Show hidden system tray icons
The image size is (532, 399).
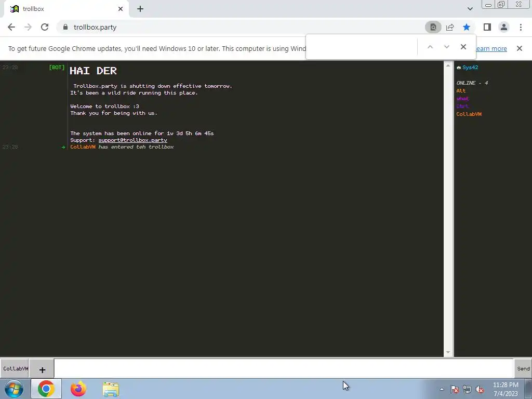click(442, 389)
